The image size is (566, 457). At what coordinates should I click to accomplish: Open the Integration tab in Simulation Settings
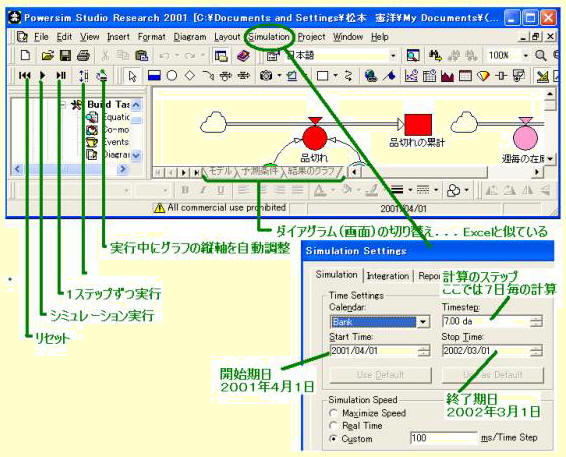click(388, 276)
